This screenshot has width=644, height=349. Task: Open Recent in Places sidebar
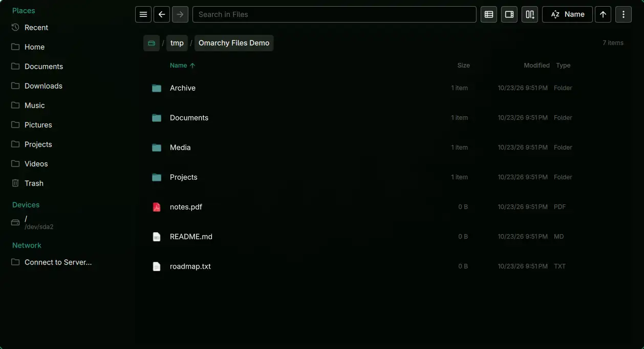point(36,27)
